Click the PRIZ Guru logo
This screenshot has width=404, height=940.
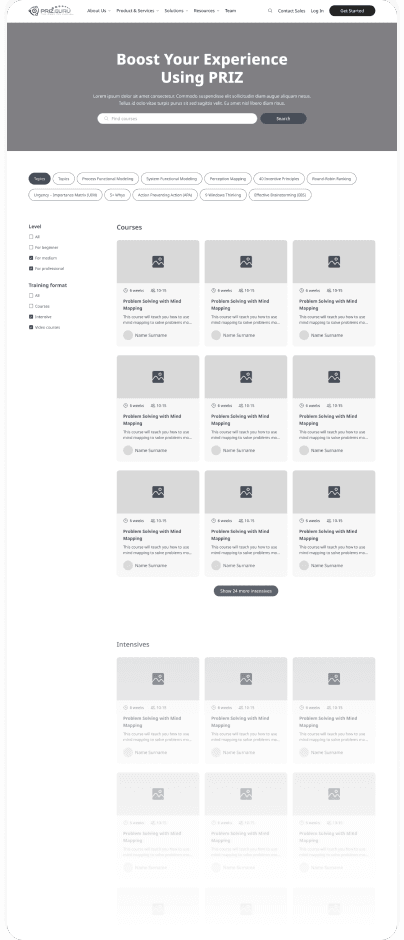[50, 10]
